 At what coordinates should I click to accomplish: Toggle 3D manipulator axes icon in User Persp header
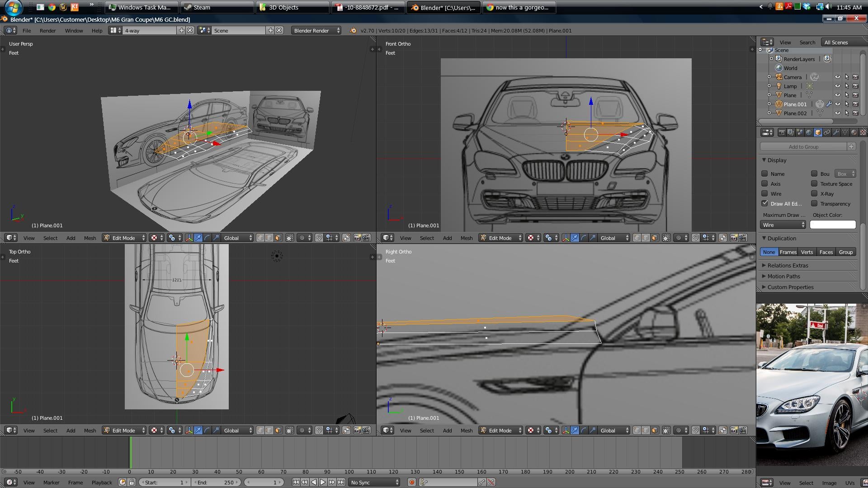[x=189, y=238]
